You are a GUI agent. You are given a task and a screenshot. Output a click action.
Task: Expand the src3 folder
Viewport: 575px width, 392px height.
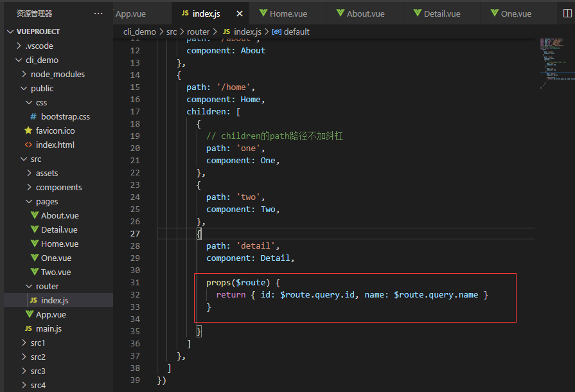tap(24, 371)
